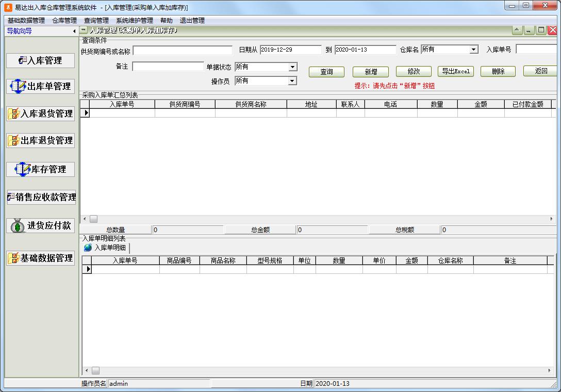Open the 操作员 dropdown
The width and height of the screenshot is (561, 392).
click(293, 81)
